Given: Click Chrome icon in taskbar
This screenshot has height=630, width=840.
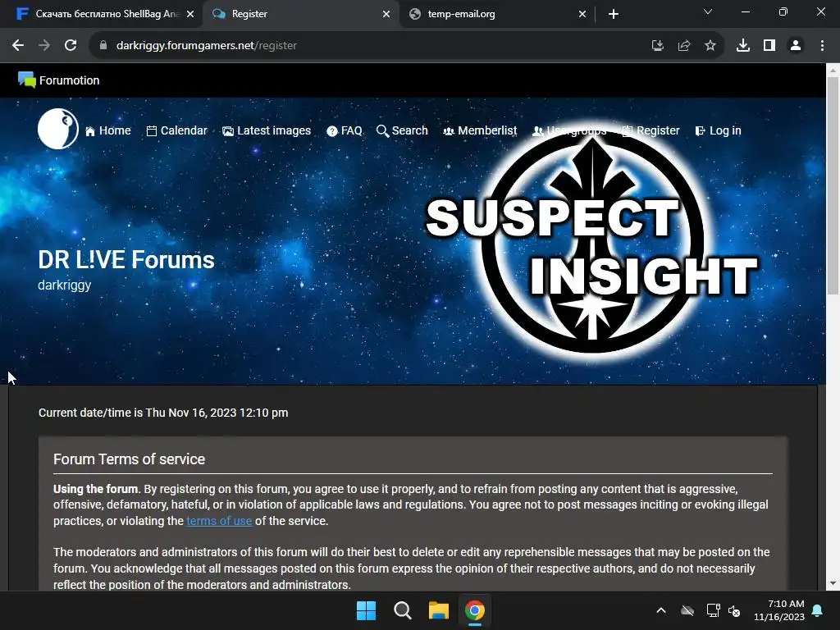Looking at the screenshot, I should (x=475, y=610).
